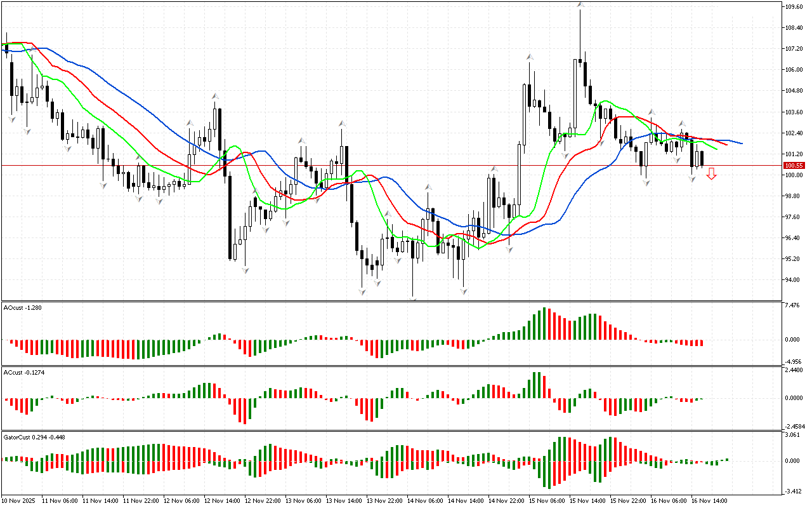Viewport: 812px width, 508px height.
Task: Select the green Alligator lips line's right tip
Action: (x=716, y=149)
